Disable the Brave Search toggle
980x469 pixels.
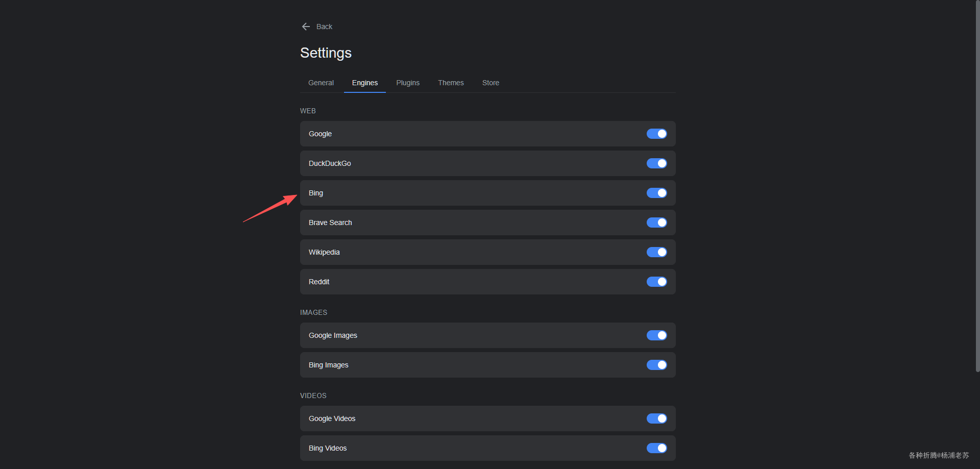tap(656, 223)
